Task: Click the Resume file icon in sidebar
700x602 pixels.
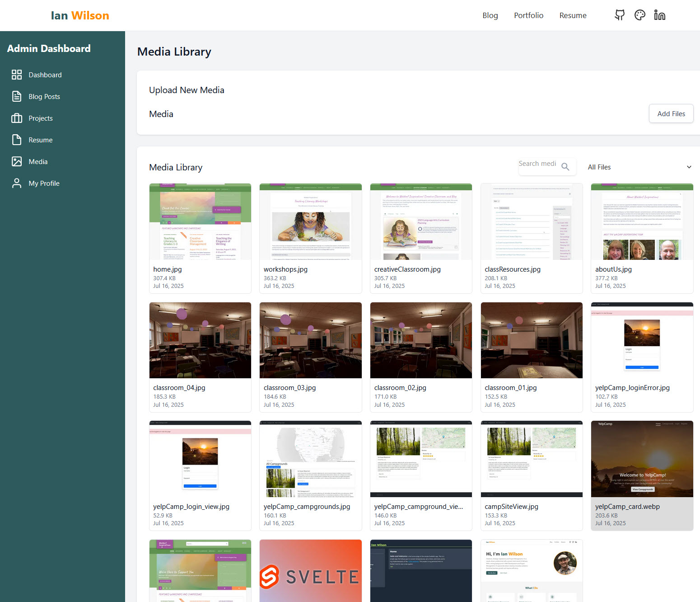Action: [17, 140]
